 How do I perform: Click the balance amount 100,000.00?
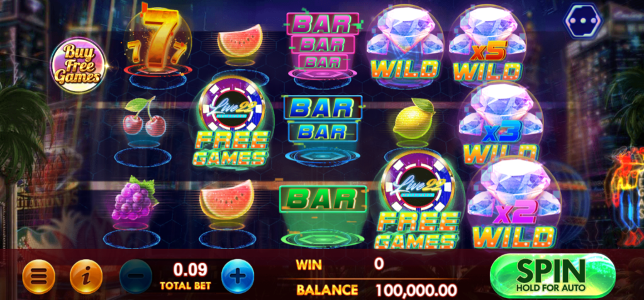(x=416, y=290)
